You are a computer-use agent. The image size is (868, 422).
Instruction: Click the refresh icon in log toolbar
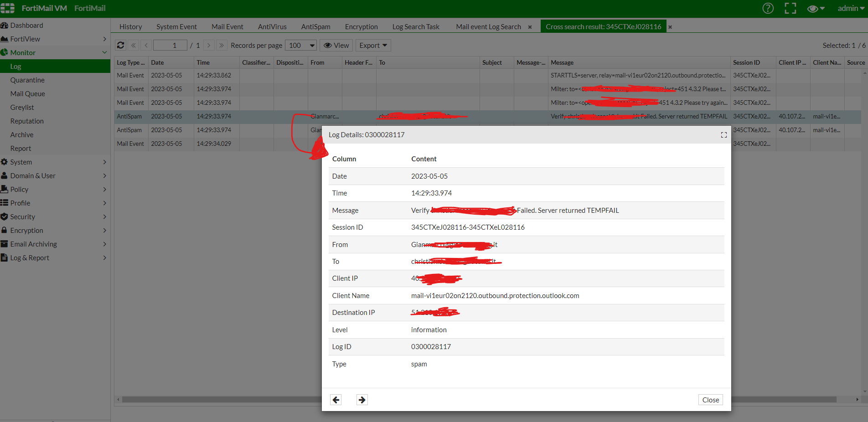[120, 45]
